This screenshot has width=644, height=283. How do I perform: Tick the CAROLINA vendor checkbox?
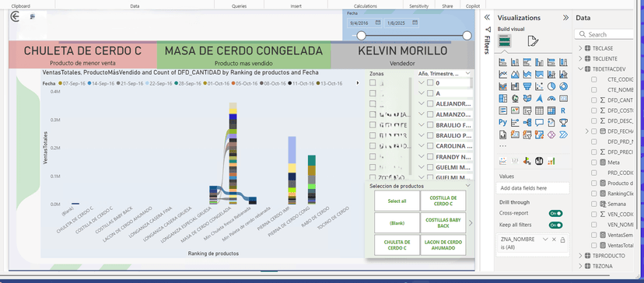[x=429, y=146]
